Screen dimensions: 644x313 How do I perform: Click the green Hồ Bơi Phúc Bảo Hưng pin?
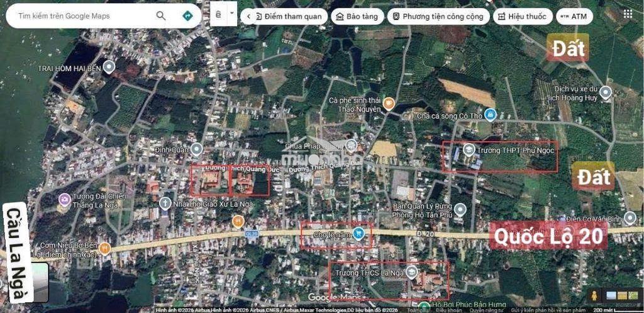(x=424, y=307)
